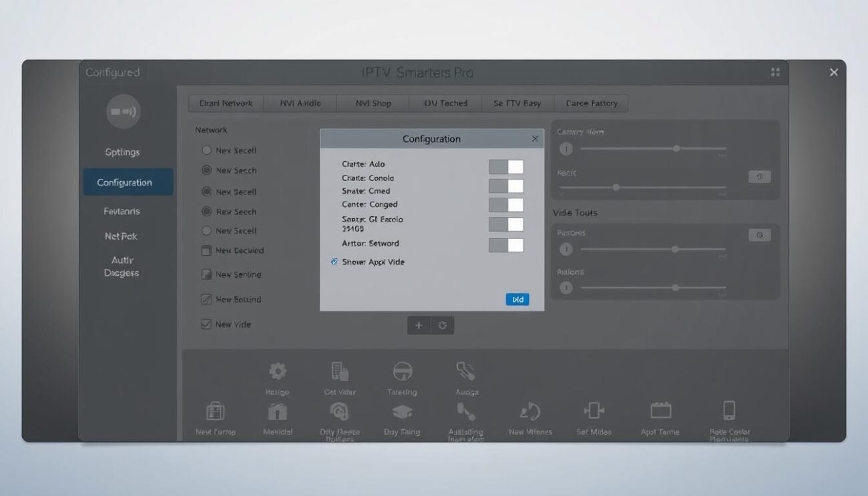The image size is (868, 496).
Task: Uncheck the Shower Appx Vide checkbox
Action: pos(334,262)
